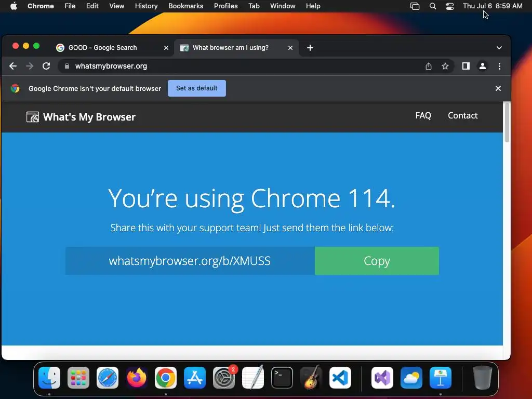Open Trash in the Dock
The height and width of the screenshot is (399, 532).
click(483, 378)
